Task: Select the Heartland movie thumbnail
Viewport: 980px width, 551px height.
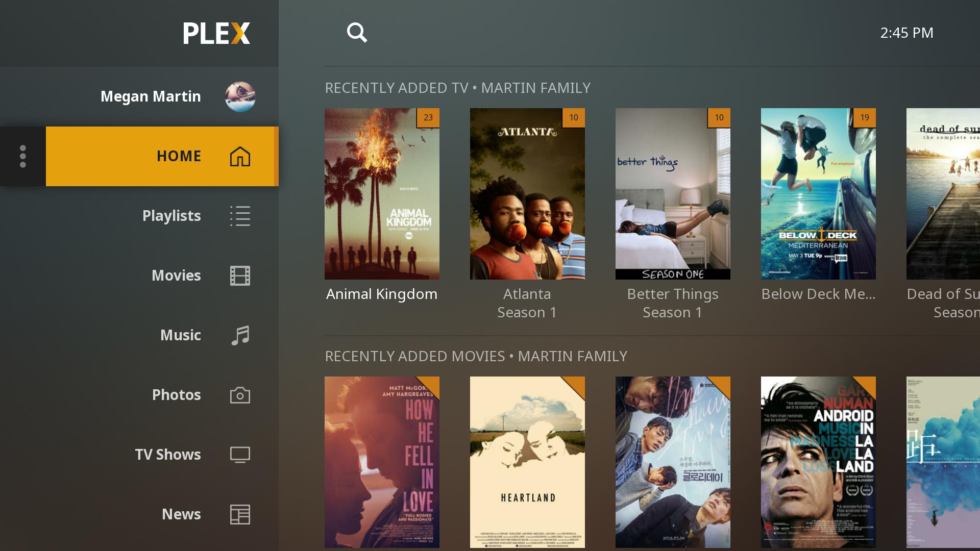Action: 527,462
